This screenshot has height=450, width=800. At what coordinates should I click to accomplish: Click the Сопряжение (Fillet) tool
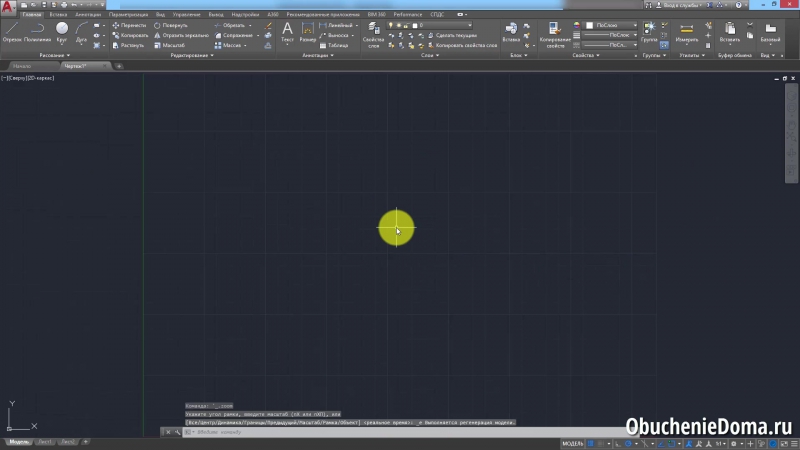point(234,35)
